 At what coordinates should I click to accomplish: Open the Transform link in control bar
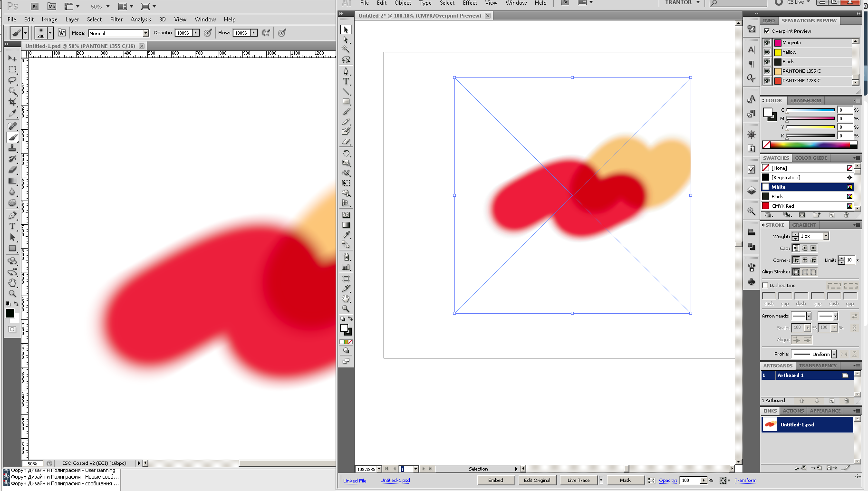(x=745, y=481)
